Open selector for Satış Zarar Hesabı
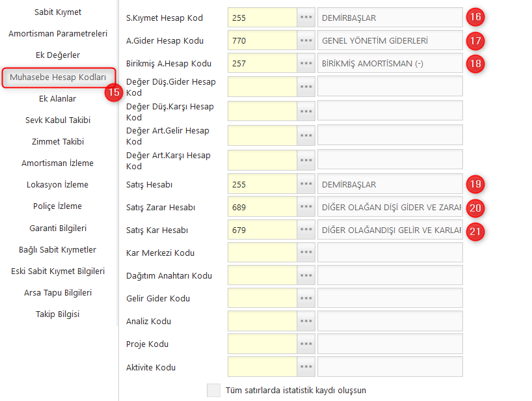This screenshot has height=401, width=532. (x=306, y=207)
